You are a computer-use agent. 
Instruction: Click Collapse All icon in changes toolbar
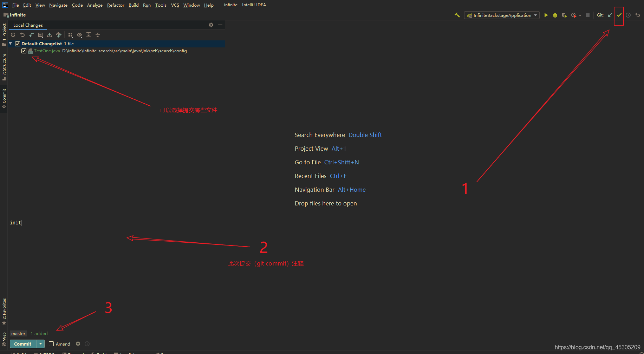point(98,35)
